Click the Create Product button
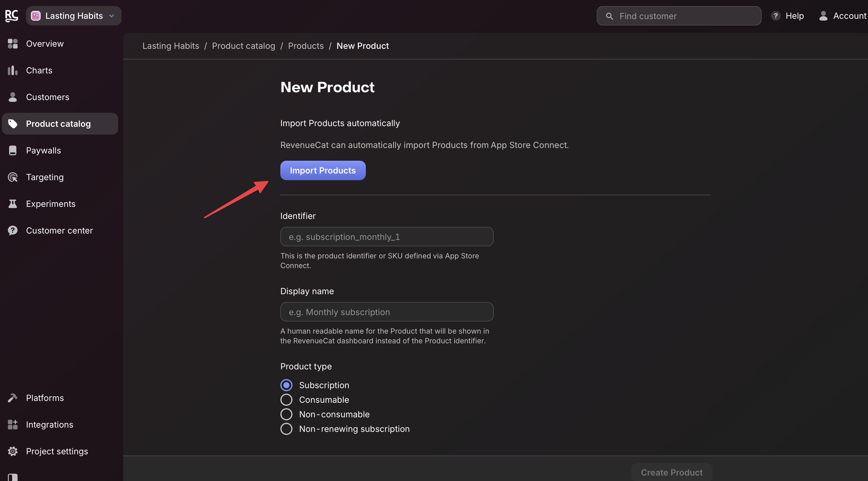 point(671,472)
